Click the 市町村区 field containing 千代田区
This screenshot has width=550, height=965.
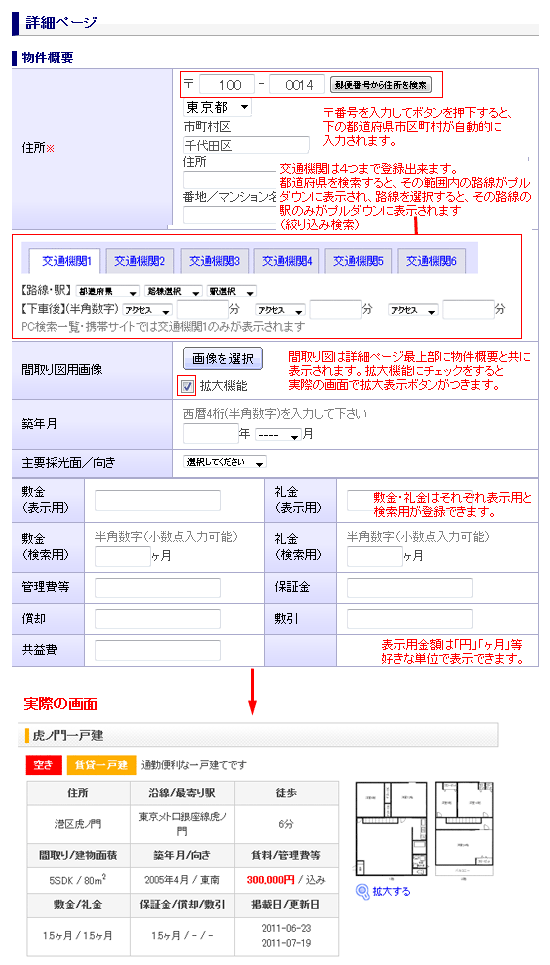pyautogui.click(x=246, y=145)
